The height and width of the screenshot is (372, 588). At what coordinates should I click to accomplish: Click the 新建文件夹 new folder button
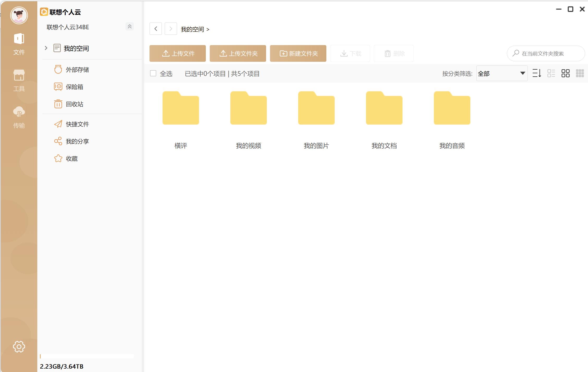[x=298, y=53]
